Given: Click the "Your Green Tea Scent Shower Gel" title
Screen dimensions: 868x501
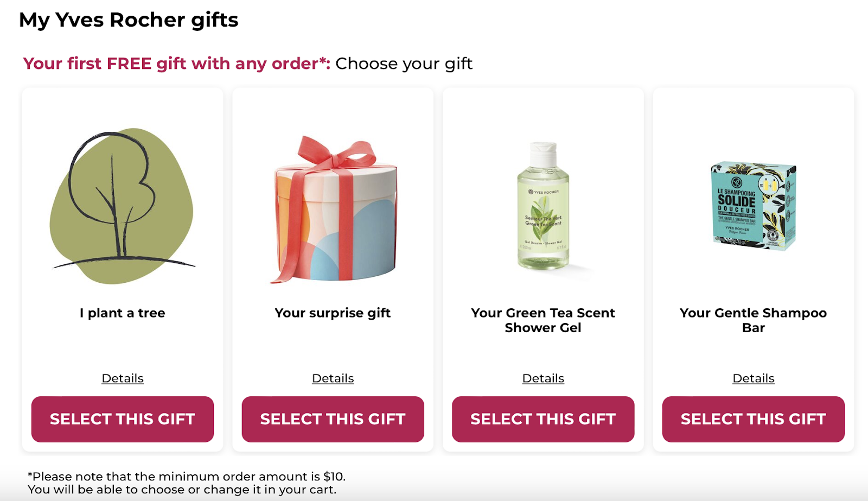Looking at the screenshot, I should pyautogui.click(x=543, y=320).
